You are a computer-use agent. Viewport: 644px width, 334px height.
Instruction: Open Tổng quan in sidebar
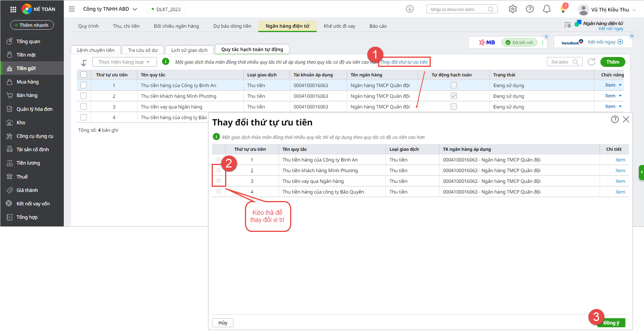tap(32, 42)
